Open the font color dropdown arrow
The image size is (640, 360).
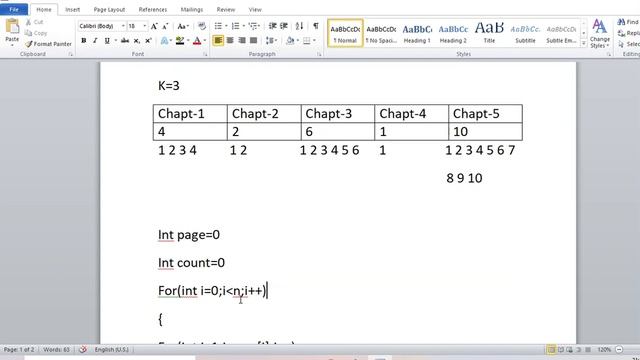coord(204,40)
